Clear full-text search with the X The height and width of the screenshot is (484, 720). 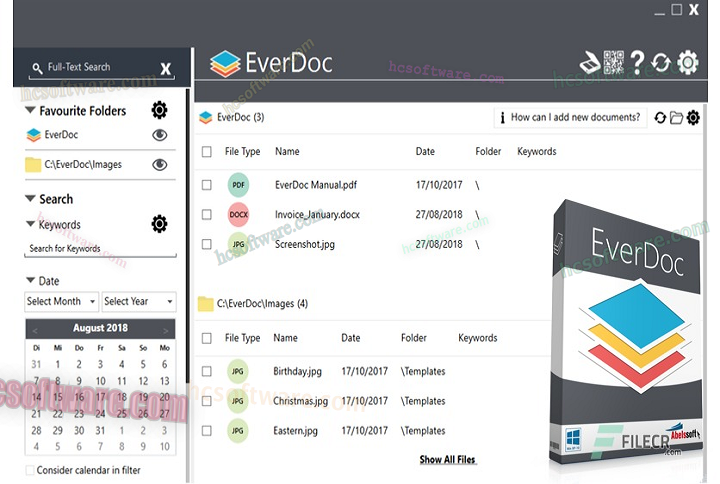pos(166,69)
